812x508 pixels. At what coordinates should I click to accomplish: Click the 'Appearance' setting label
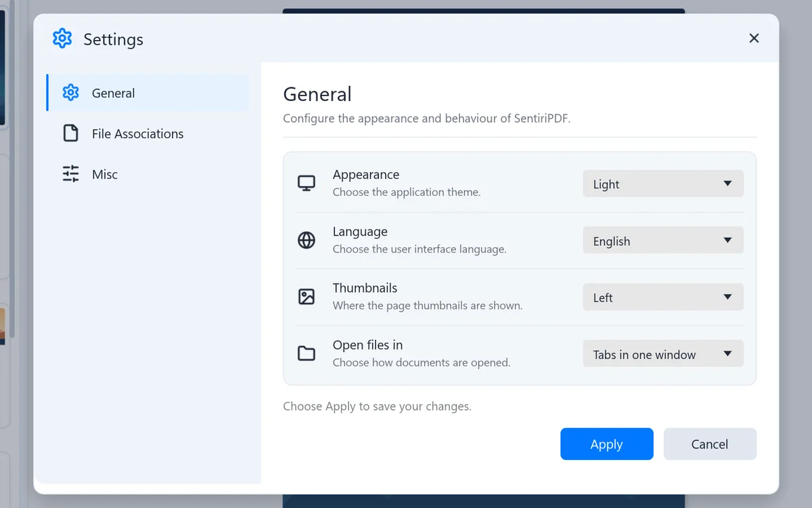coord(366,175)
